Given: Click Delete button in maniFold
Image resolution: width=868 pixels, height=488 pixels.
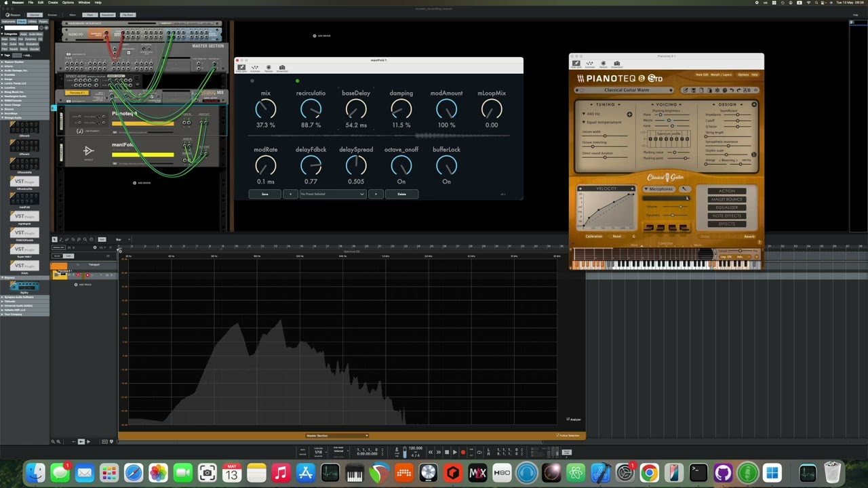Looking at the screenshot, I should (x=401, y=194).
